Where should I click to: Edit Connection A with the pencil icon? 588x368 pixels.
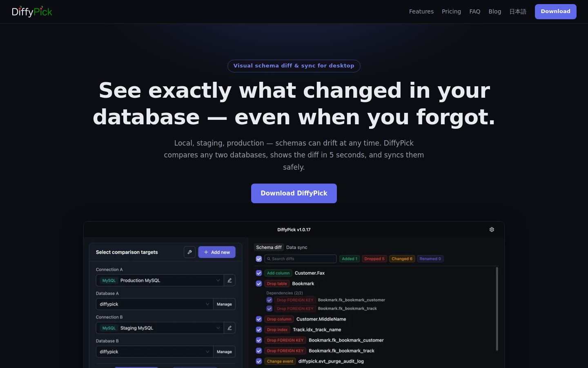pyautogui.click(x=229, y=280)
